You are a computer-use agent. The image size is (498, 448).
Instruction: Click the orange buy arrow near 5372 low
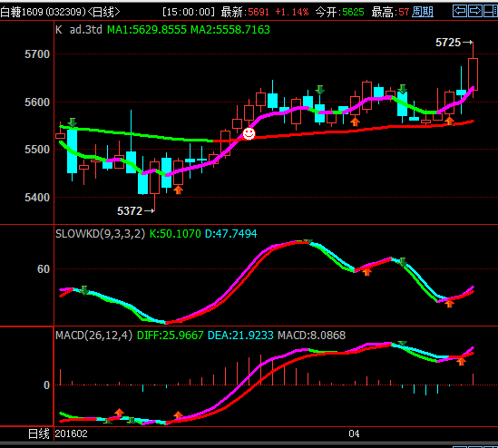179,190
